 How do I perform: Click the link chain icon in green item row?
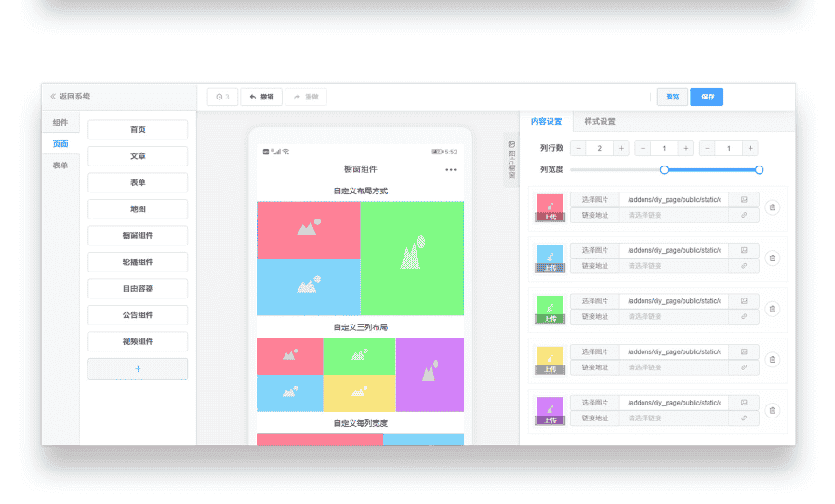coord(744,316)
